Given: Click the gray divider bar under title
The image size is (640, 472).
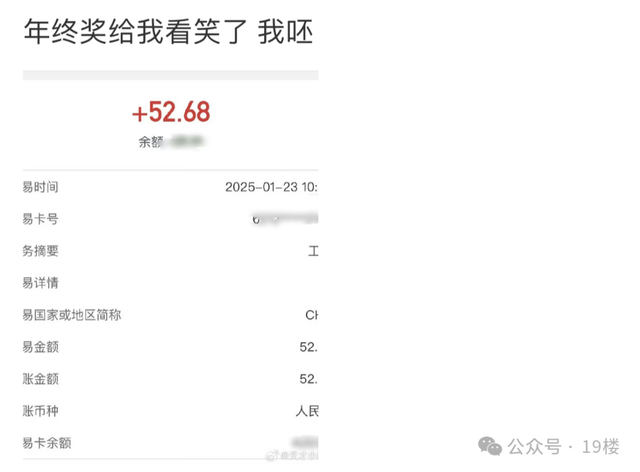Looking at the screenshot, I should 171,75.
